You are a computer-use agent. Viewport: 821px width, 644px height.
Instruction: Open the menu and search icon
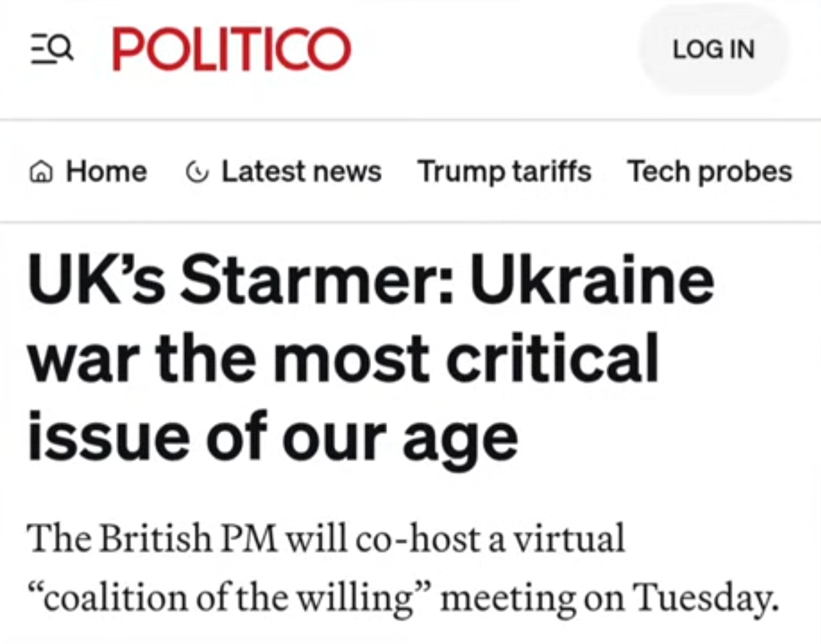(52, 49)
